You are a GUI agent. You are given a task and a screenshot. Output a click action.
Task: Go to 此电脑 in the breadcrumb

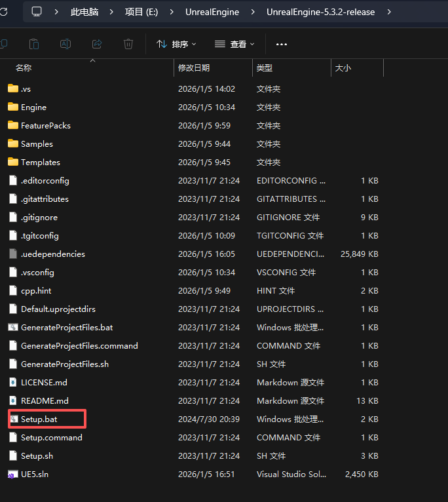(x=84, y=12)
